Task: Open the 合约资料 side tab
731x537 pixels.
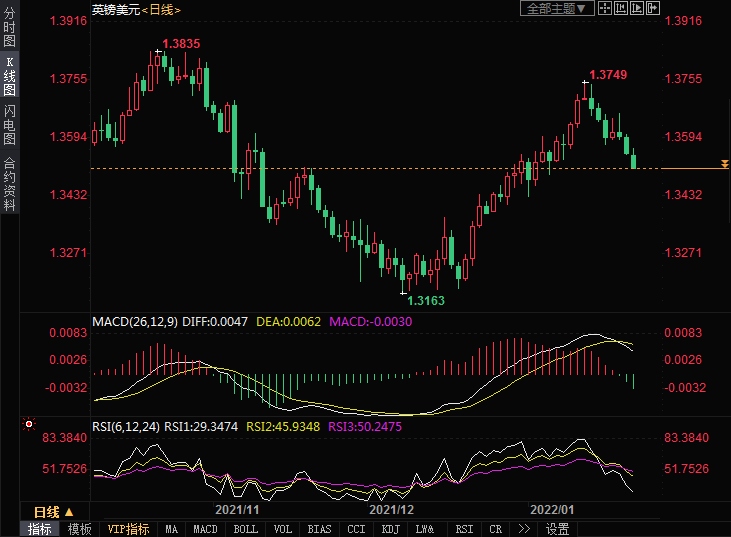Action: click(10, 183)
